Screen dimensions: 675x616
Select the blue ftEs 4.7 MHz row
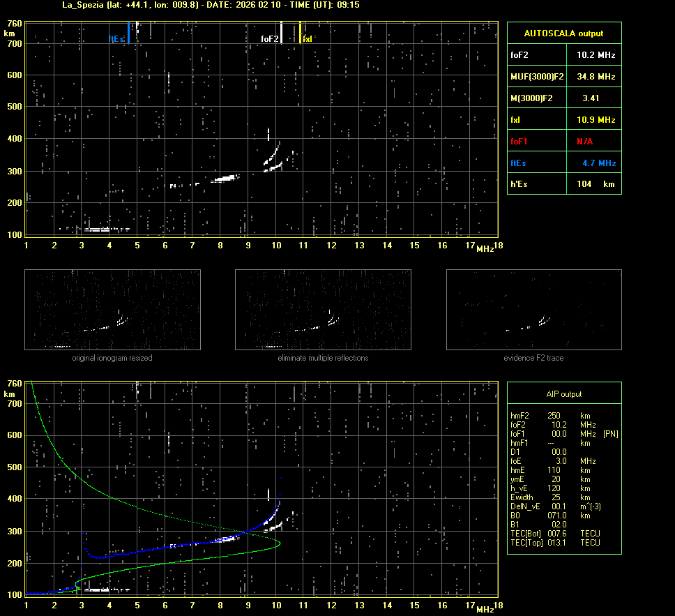pos(563,163)
